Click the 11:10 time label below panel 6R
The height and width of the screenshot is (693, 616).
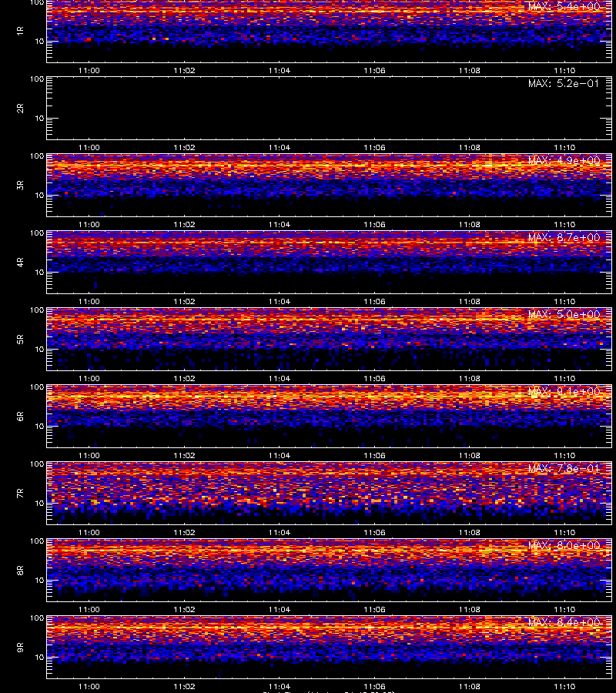tap(564, 455)
